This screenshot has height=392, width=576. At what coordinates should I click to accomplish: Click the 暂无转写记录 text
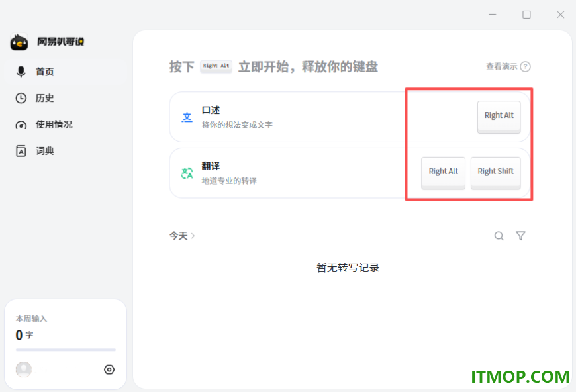click(x=348, y=268)
